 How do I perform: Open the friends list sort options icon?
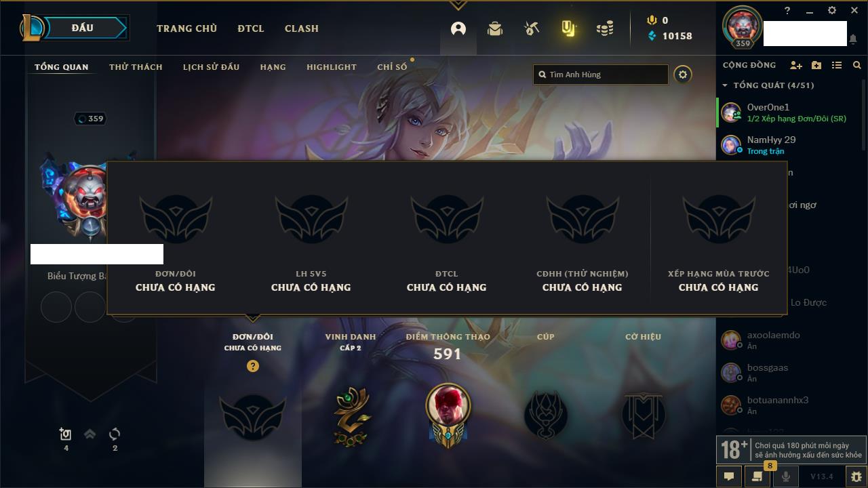point(837,65)
